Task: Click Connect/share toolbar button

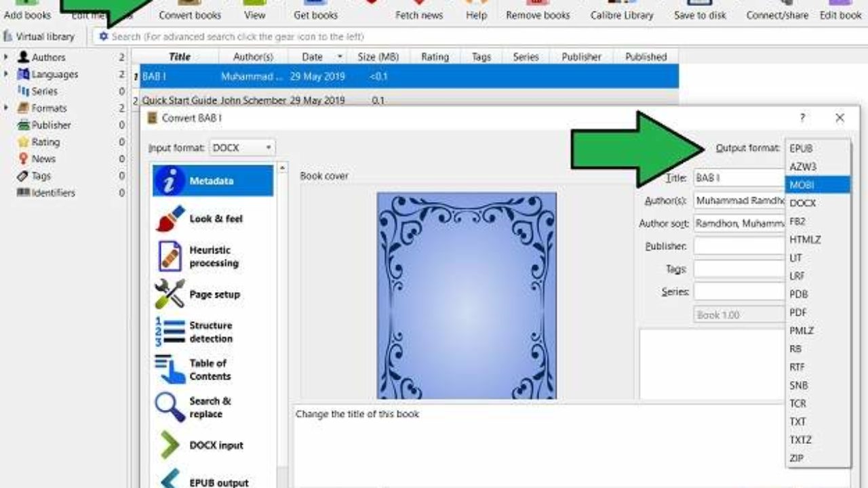Action: click(778, 10)
